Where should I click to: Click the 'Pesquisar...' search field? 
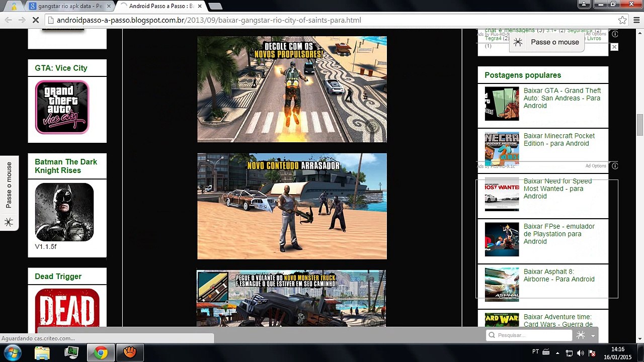click(x=530, y=335)
